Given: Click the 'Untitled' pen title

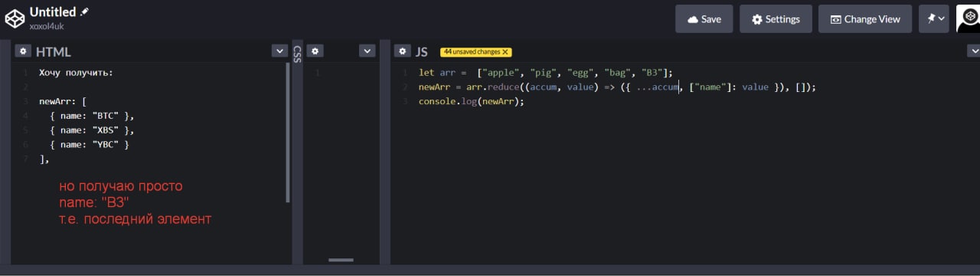Looking at the screenshot, I should tap(53, 11).
